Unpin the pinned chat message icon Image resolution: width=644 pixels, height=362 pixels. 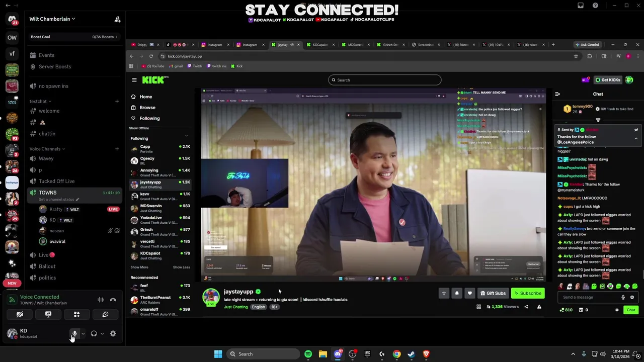point(636,130)
